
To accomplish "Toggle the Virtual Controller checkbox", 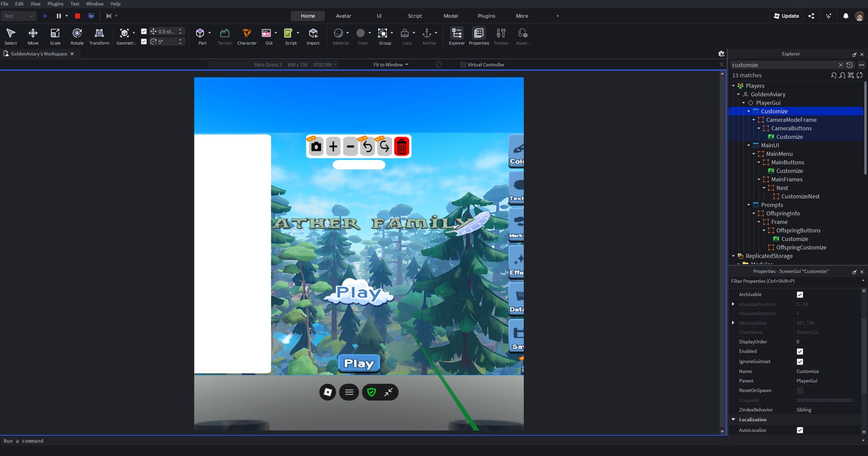I will click(x=463, y=65).
